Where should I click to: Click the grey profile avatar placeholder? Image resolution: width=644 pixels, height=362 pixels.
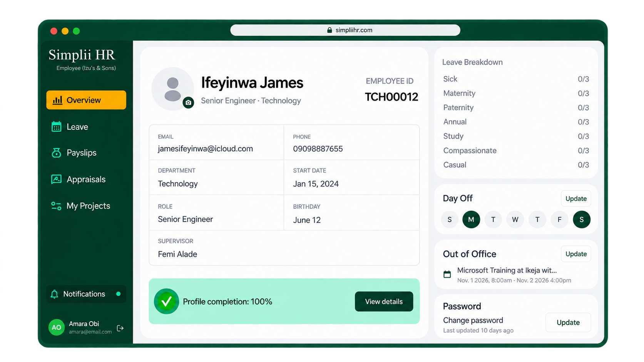[172, 89]
